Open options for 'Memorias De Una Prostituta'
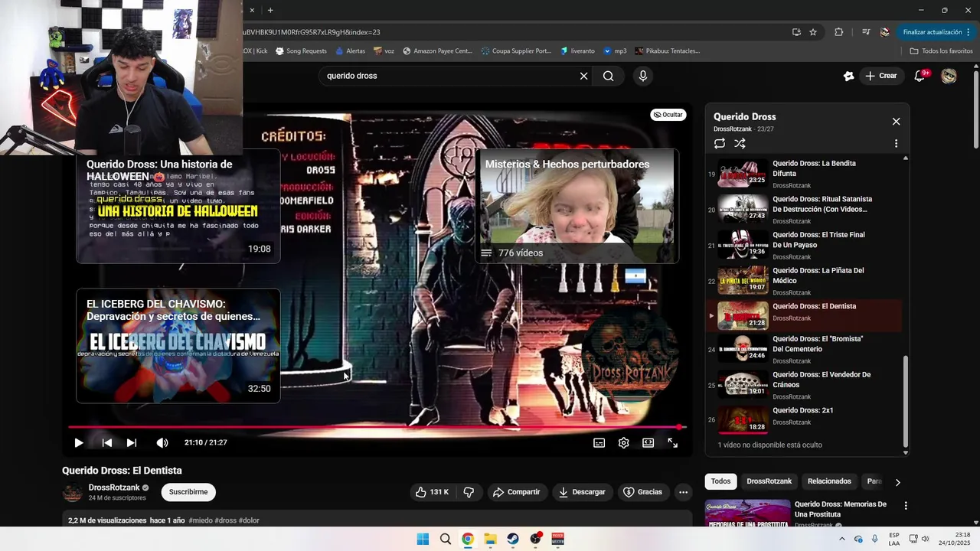The width and height of the screenshot is (980, 551). pyautogui.click(x=906, y=506)
